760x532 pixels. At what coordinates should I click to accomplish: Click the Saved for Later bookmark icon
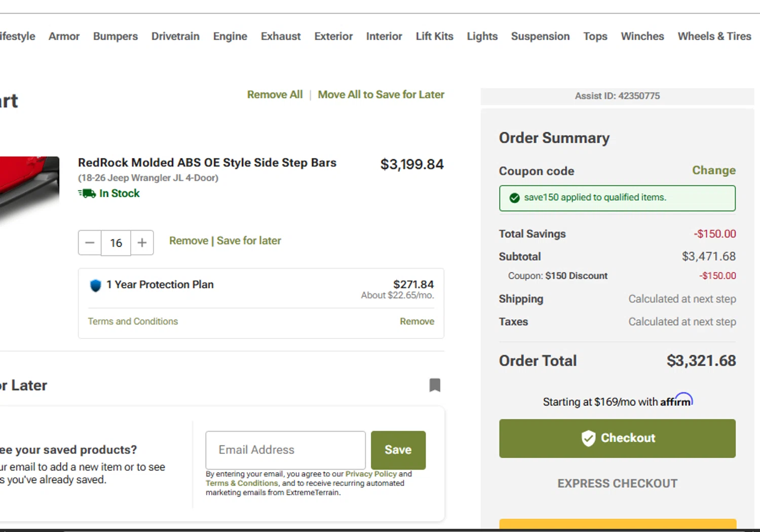[x=435, y=385]
